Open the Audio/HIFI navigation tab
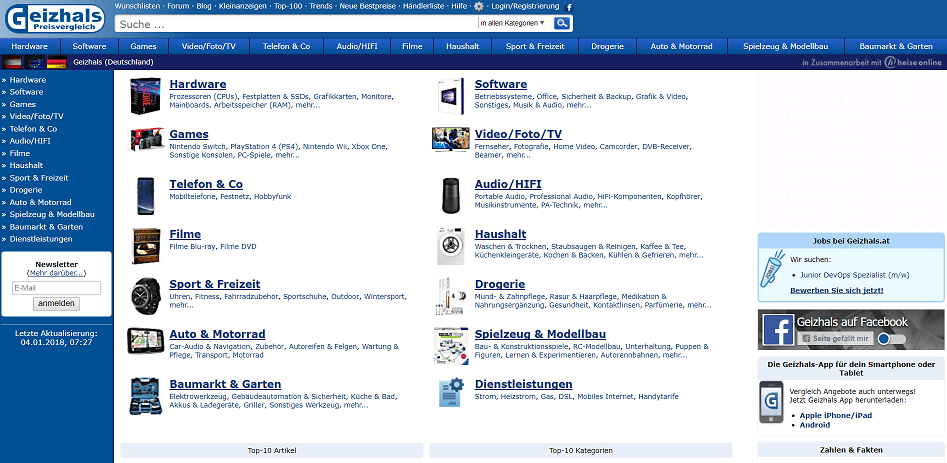Screen dimensions: 947x463 (357, 46)
